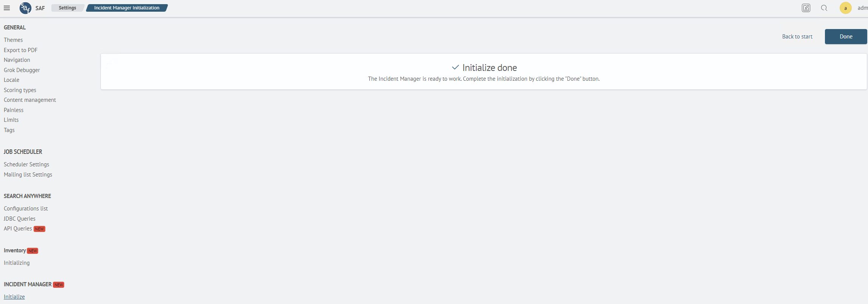Click the Inventory section heading
This screenshot has height=304, width=868.
(x=15, y=250)
